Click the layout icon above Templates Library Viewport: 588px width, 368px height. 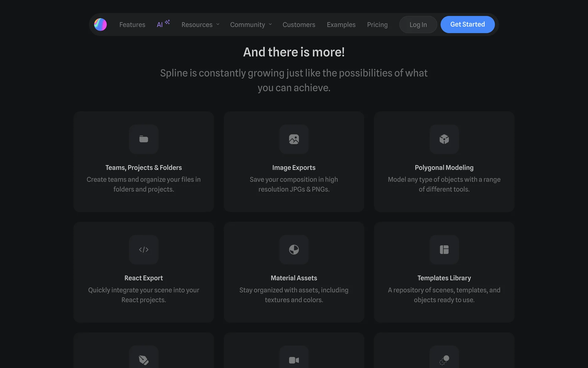point(444,250)
